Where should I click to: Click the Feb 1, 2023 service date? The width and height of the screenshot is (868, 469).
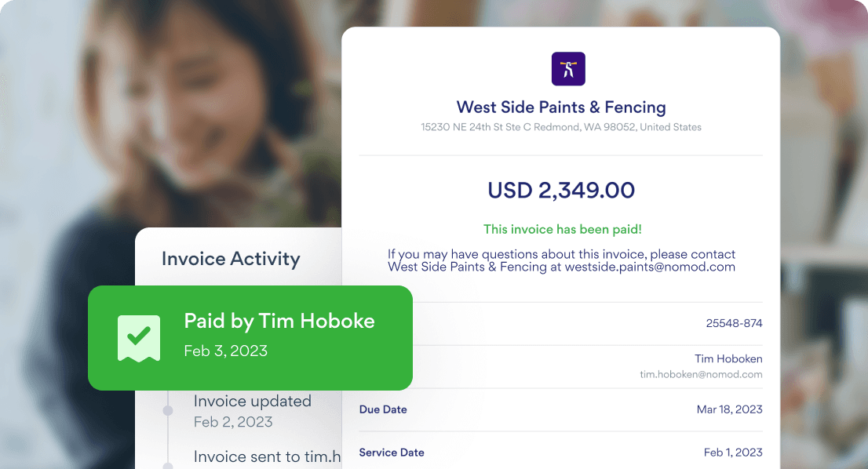(x=733, y=453)
